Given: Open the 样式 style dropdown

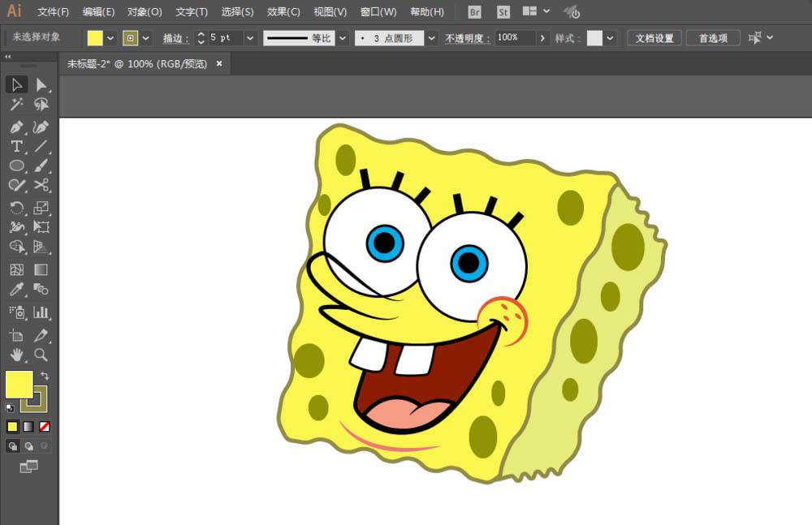Looking at the screenshot, I should coord(610,38).
